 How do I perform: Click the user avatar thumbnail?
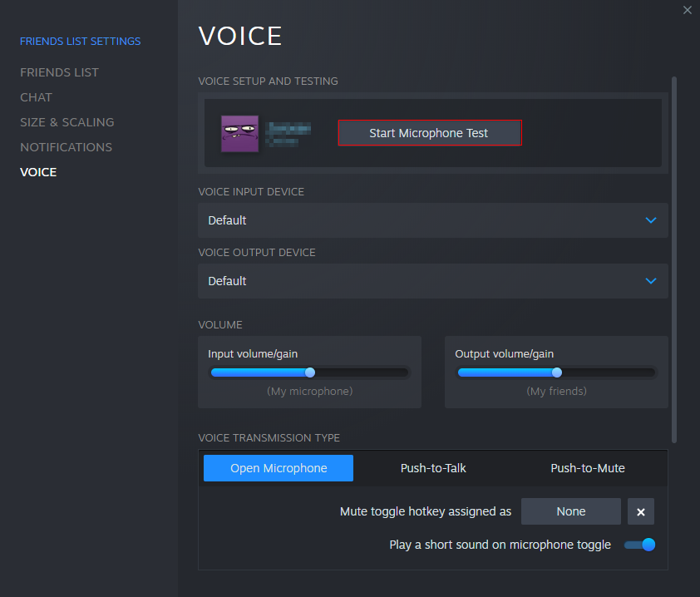[x=239, y=132]
